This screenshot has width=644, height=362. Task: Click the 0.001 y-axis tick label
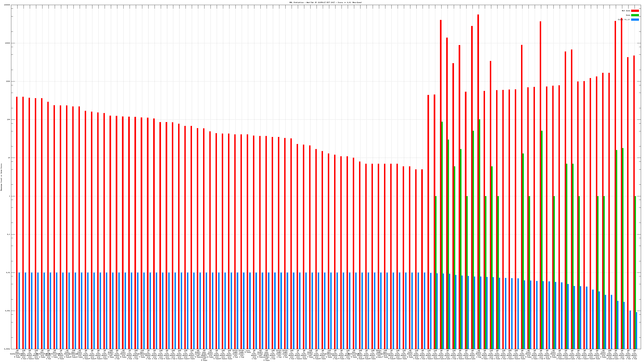(x=8, y=311)
